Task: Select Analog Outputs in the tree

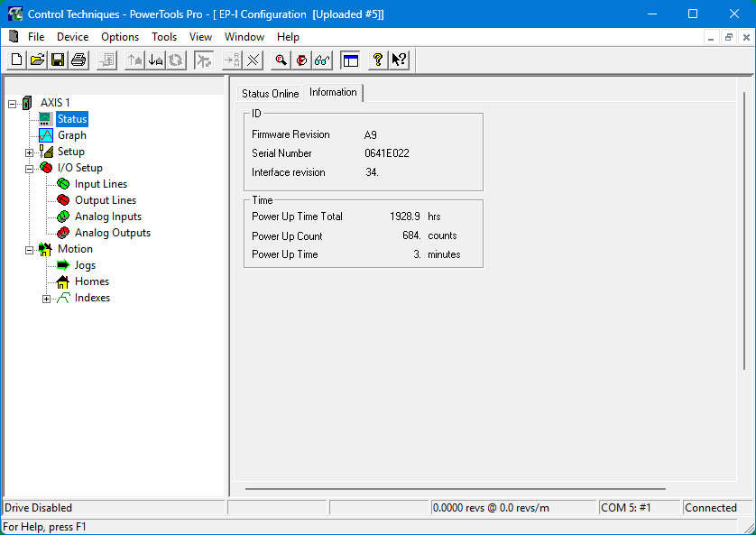Action: [x=113, y=233]
